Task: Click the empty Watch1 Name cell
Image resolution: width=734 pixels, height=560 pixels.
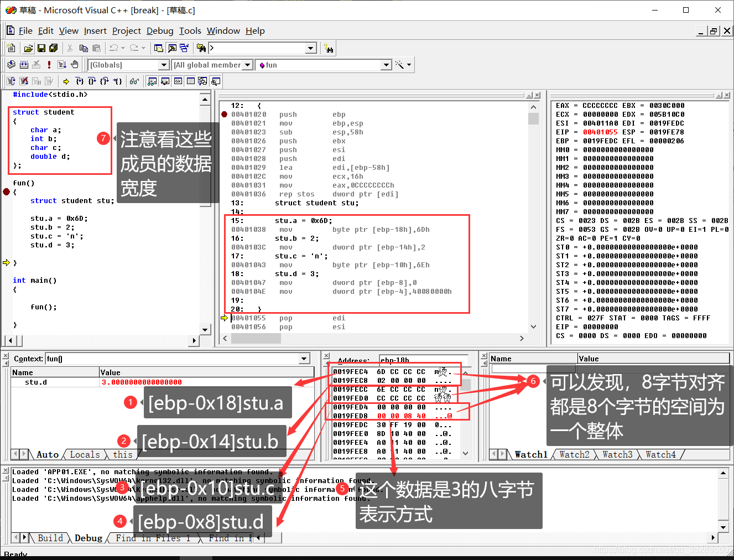Action: [534, 368]
